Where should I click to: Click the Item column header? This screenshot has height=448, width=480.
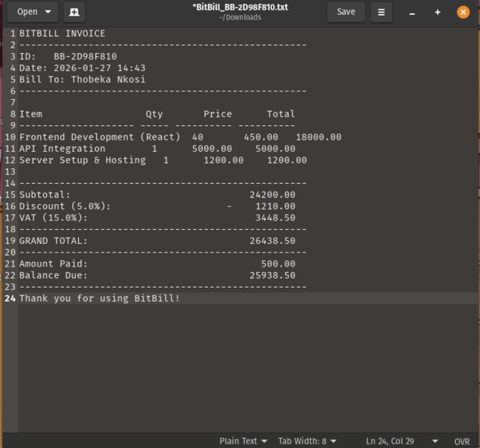pos(30,114)
